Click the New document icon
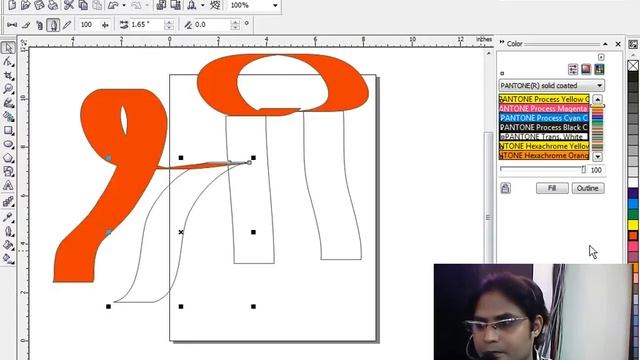Viewport: 640px width, 360px height. (x=12, y=5)
